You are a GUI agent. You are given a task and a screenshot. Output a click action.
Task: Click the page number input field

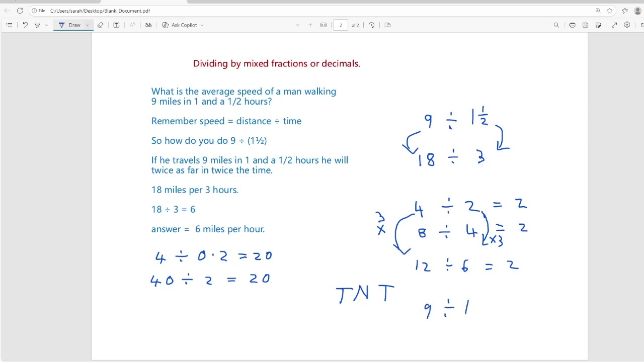(x=341, y=25)
